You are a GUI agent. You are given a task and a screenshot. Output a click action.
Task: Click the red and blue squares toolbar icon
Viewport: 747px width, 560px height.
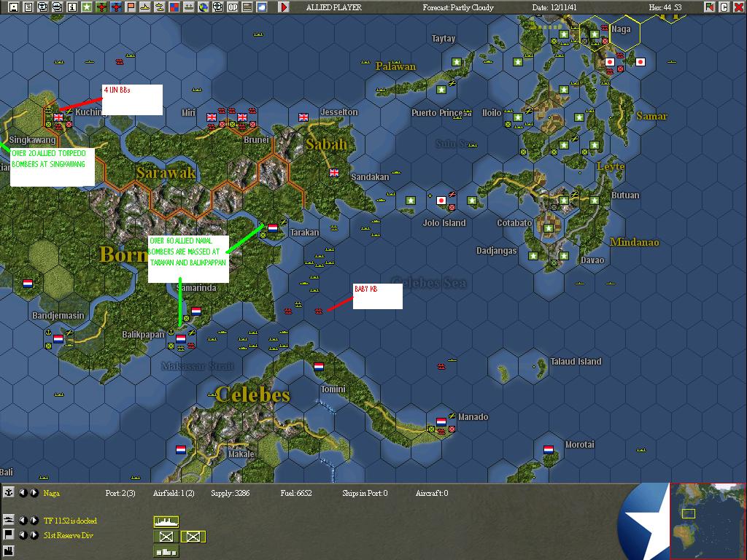pyautogui.click(x=174, y=7)
